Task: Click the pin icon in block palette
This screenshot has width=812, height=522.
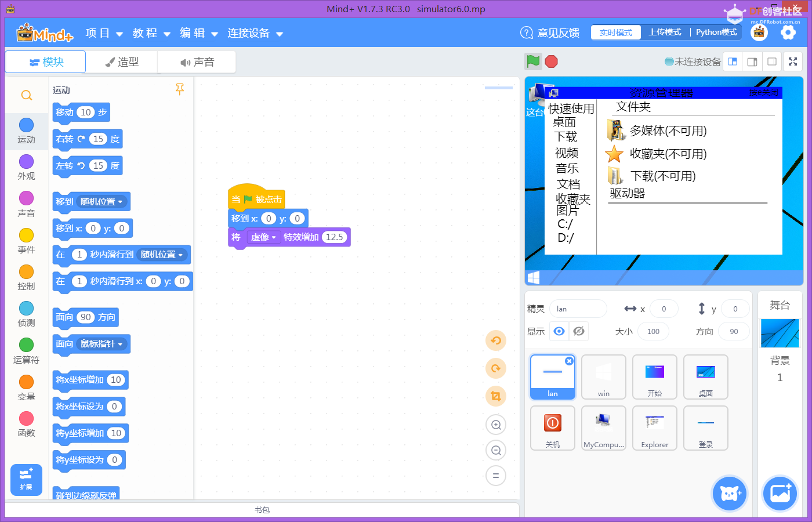Action: click(180, 89)
